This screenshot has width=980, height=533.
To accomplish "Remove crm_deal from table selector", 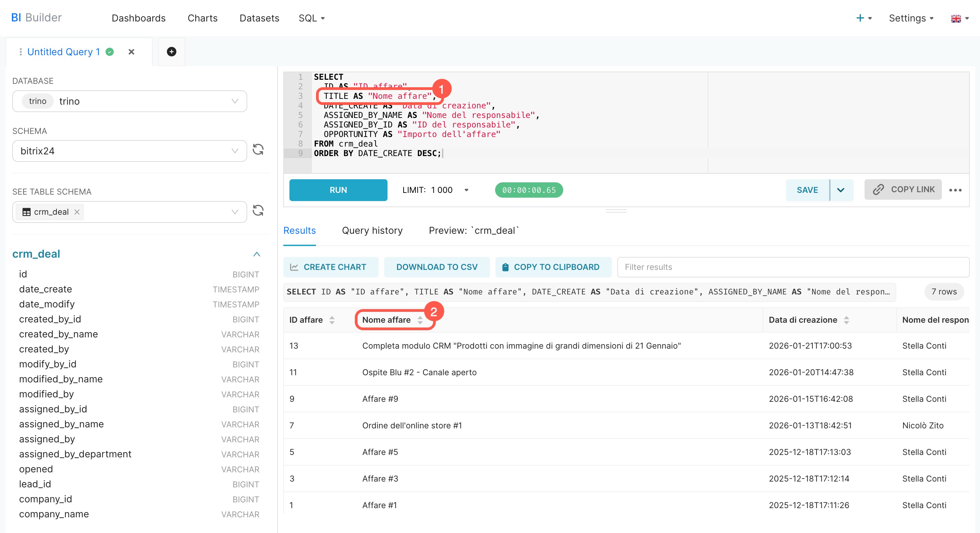I will coord(77,212).
